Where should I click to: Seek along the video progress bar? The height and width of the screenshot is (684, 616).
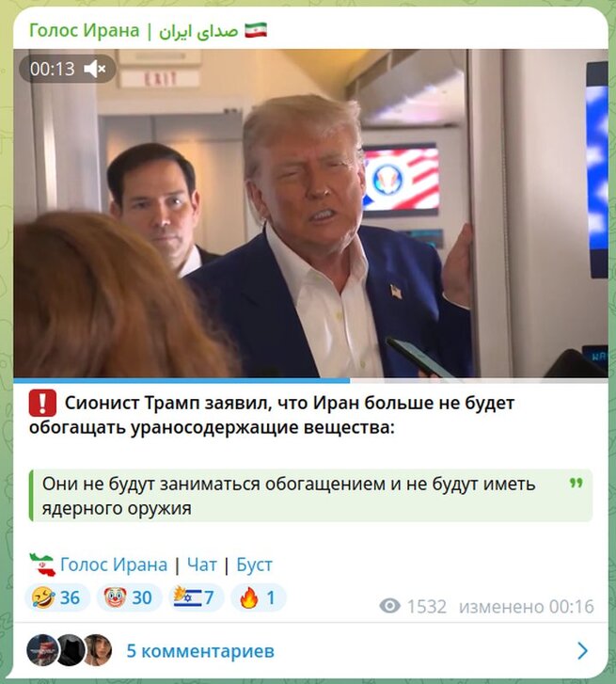tap(310, 380)
